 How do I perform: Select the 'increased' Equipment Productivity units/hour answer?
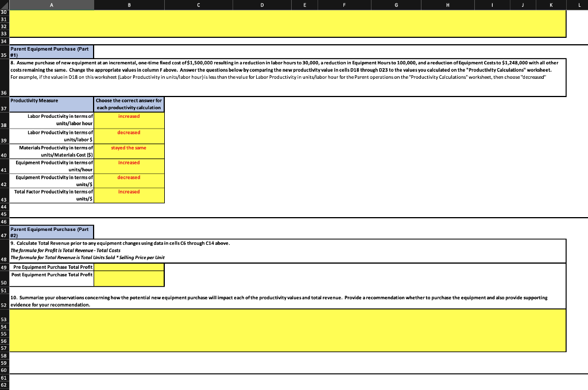pos(129,166)
